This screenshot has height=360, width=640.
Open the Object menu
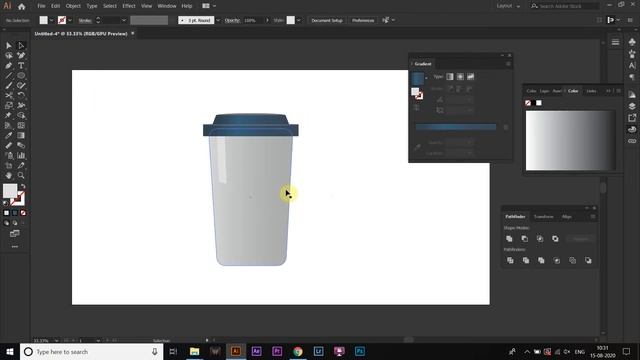[73, 6]
